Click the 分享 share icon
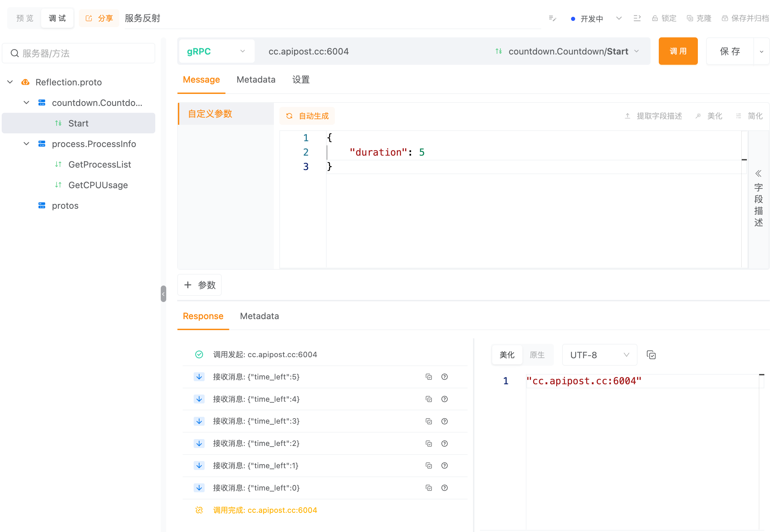The width and height of the screenshot is (776, 532). tap(89, 18)
